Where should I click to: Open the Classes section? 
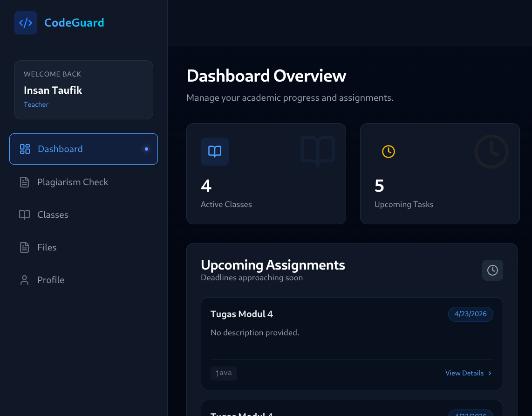pyautogui.click(x=83, y=215)
